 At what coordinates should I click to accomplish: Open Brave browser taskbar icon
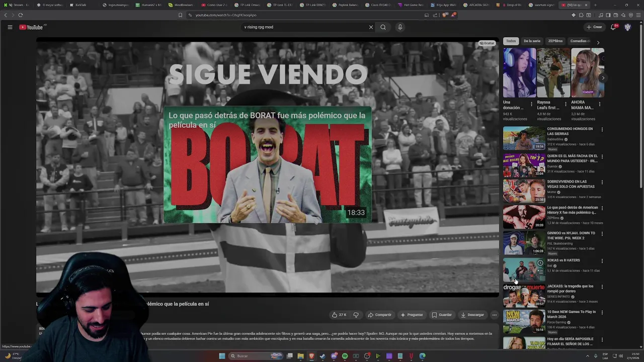click(311, 356)
